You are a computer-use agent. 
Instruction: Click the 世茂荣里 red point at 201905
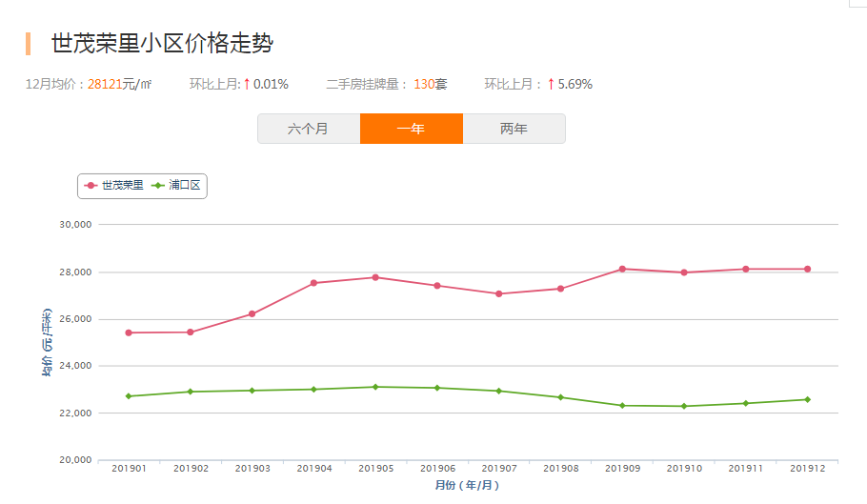(375, 277)
